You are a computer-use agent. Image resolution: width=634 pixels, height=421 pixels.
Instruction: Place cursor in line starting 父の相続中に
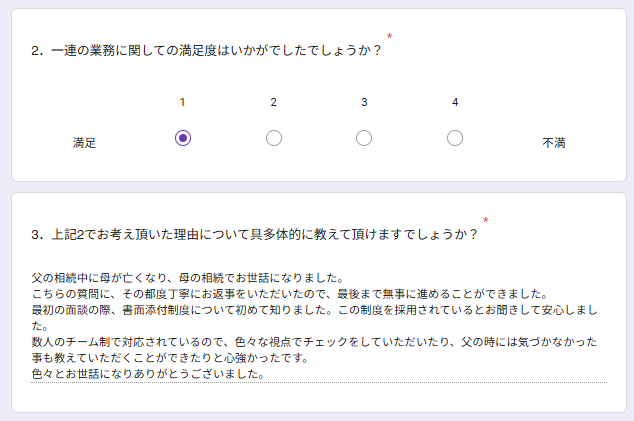pyautogui.click(x=187, y=278)
